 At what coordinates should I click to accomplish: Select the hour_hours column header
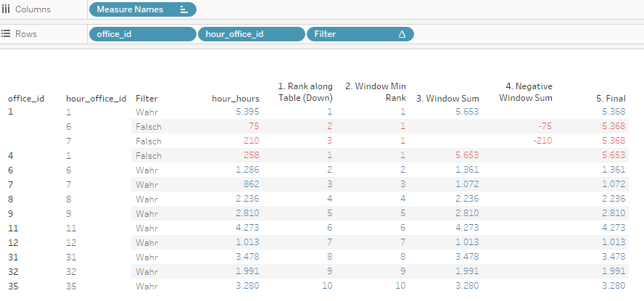tap(235, 99)
